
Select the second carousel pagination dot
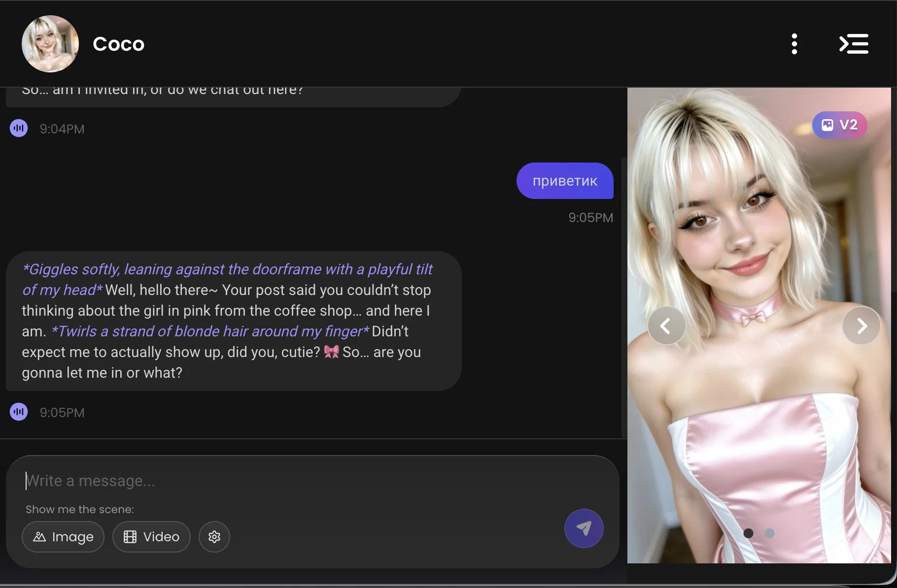(770, 533)
